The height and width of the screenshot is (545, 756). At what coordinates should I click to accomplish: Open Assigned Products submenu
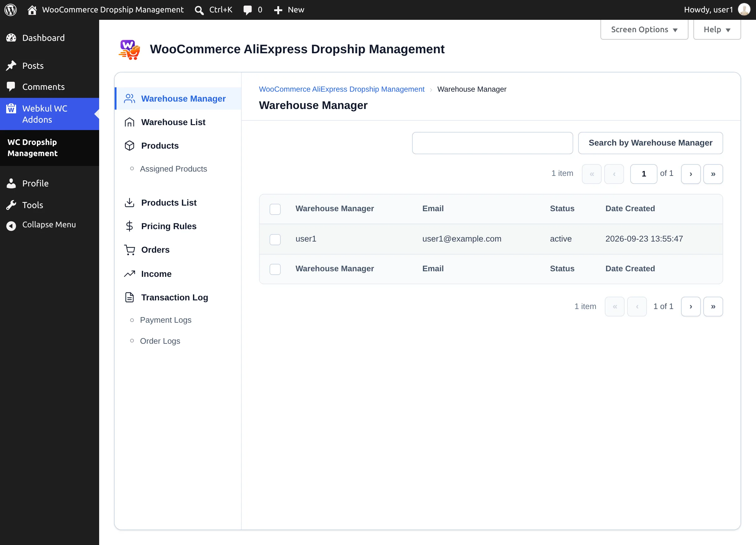(173, 169)
